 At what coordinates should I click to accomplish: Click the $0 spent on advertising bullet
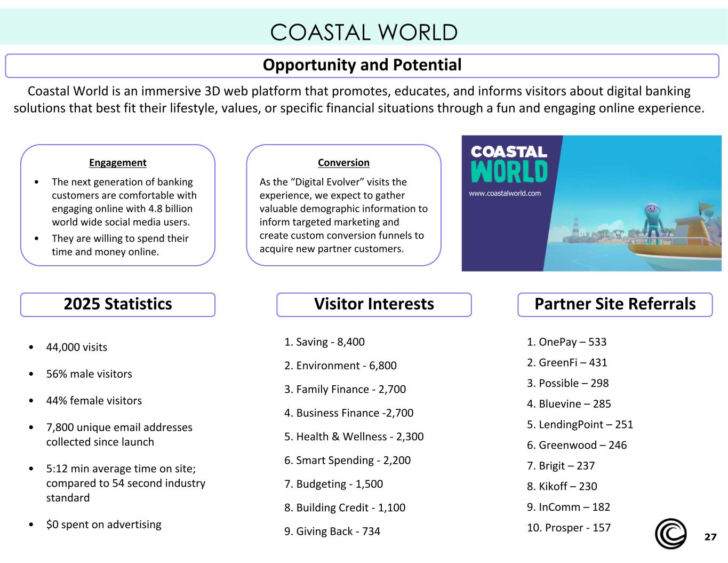[x=103, y=525]
